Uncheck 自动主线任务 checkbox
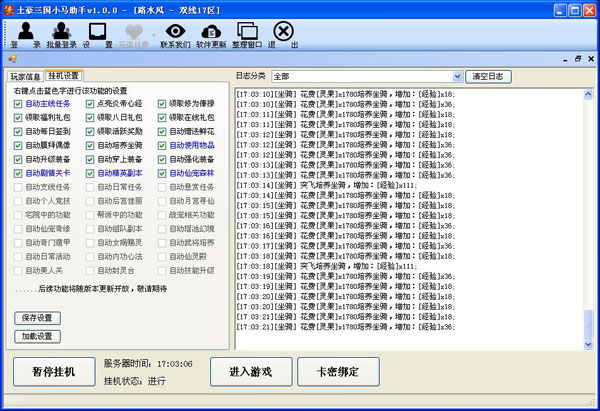This screenshot has height=411, width=600. point(18,104)
